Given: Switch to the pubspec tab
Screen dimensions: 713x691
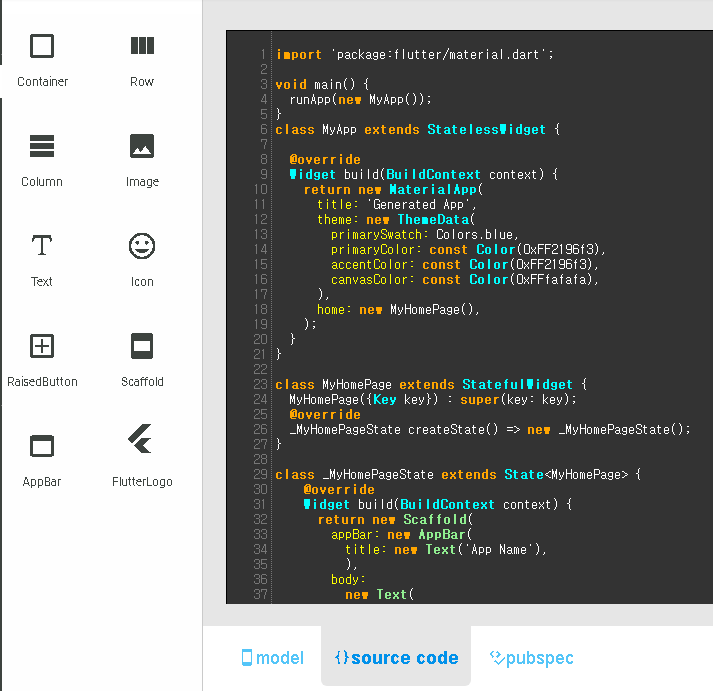Looking at the screenshot, I should coord(531,658).
